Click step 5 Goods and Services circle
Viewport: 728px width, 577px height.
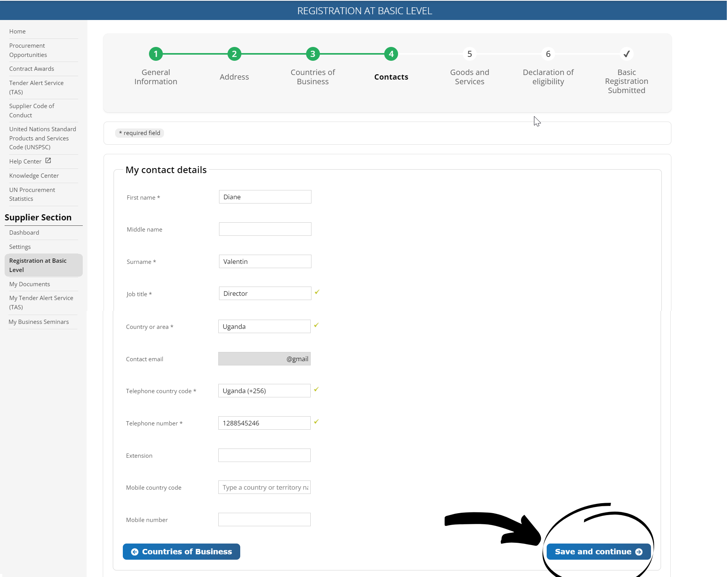click(x=469, y=54)
